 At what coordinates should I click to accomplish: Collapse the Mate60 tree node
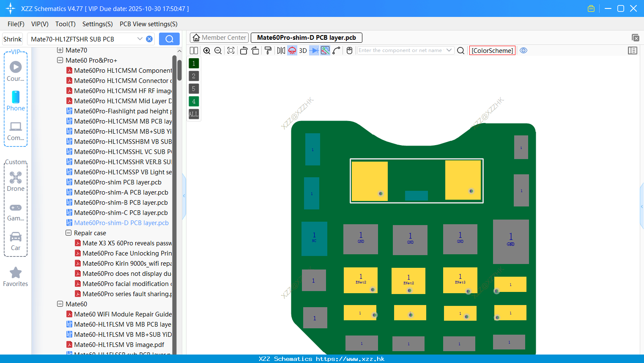[x=60, y=304]
